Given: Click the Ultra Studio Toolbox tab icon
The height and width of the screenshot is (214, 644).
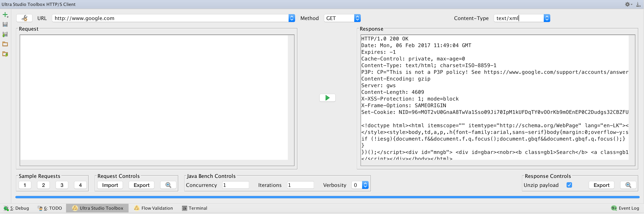Looking at the screenshot, I should tap(75, 208).
